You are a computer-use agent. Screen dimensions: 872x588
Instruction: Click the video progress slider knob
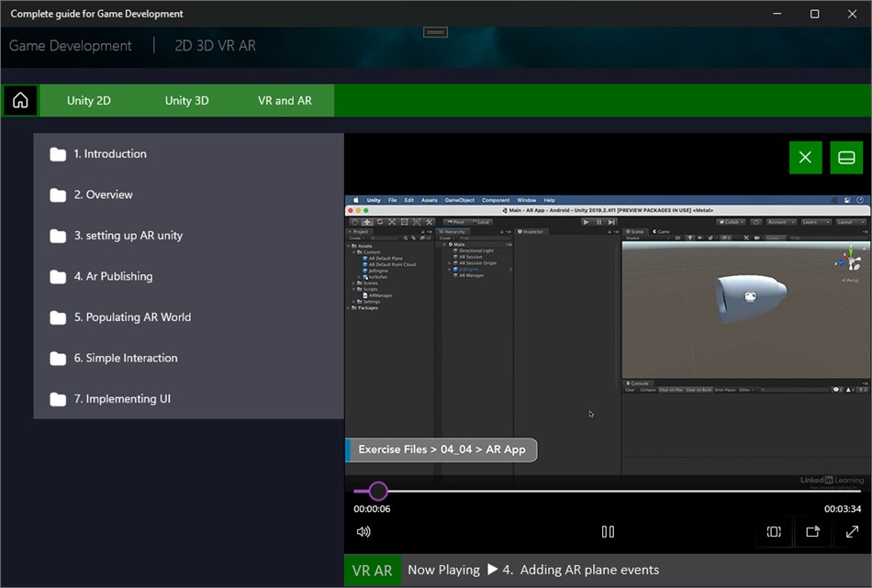[x=378, y=491]
